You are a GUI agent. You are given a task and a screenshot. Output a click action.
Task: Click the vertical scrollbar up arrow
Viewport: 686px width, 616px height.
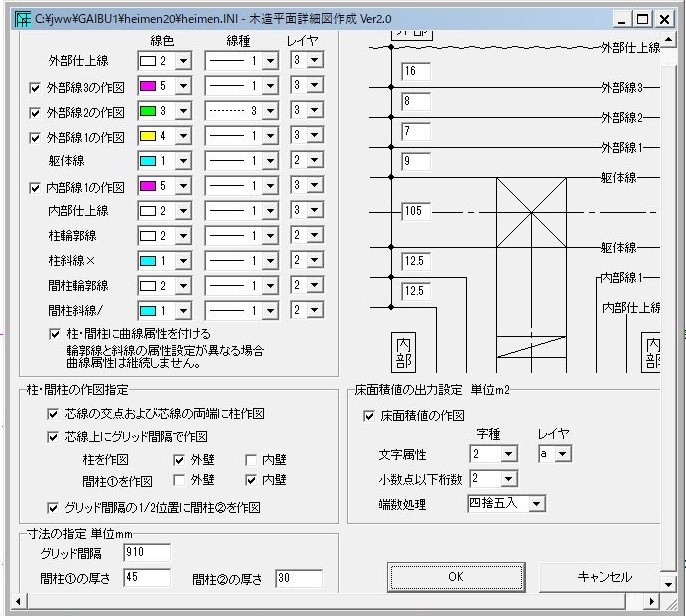(668, 39)
